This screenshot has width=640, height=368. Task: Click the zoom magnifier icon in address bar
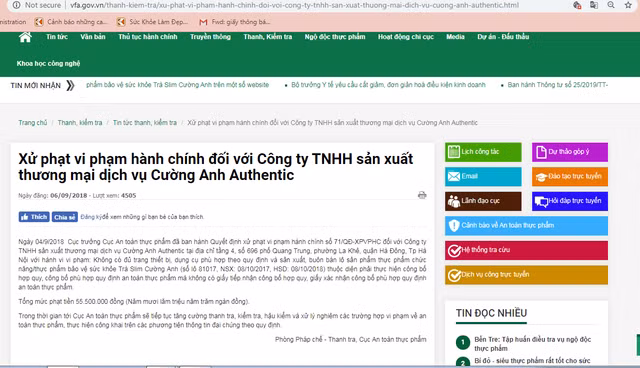(611, 5)
